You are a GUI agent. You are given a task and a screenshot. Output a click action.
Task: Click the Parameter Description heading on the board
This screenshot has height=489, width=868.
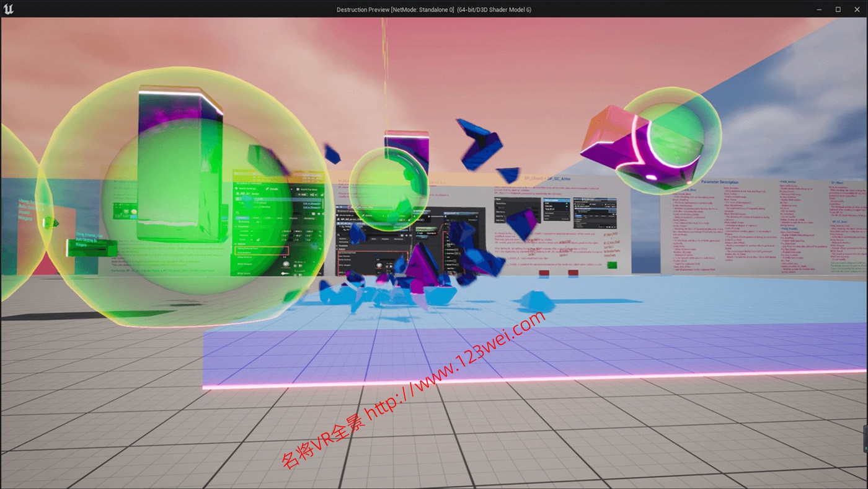[x=719, y=182]
